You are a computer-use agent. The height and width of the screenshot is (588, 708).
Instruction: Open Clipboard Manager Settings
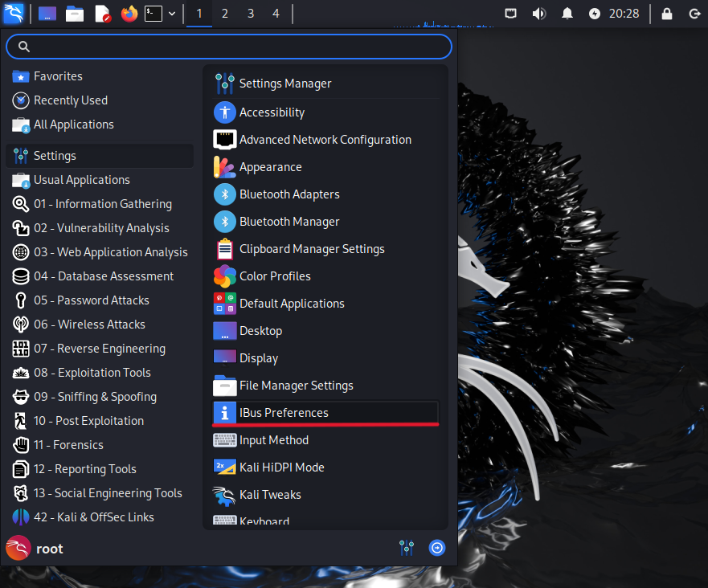tap(325, 249)
